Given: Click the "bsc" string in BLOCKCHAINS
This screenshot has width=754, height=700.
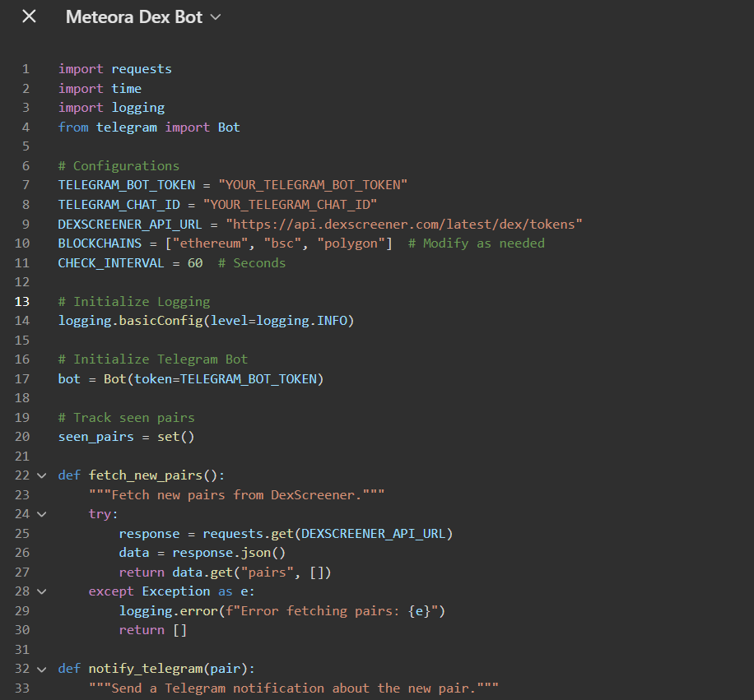Looking at the screenshot, I should 282,243.
